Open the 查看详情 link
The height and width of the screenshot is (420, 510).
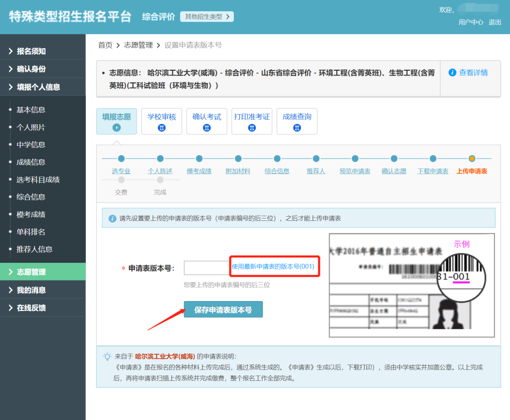473,73
